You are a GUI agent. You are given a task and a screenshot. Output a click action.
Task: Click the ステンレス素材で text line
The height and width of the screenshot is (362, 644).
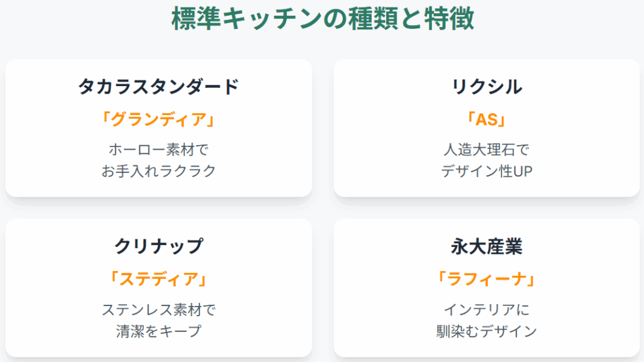coord(158,309)
